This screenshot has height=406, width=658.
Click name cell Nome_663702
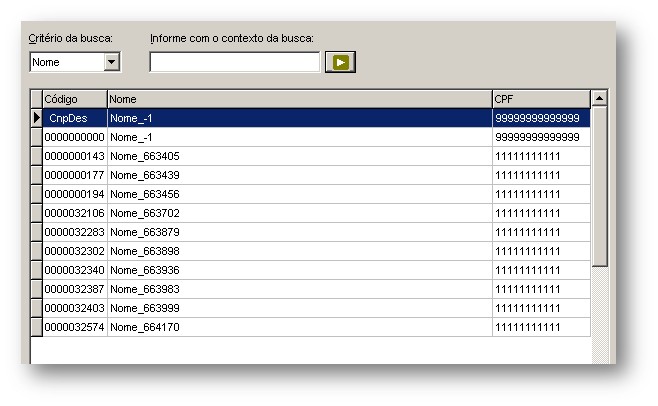pyautogui.click(x=300, y=213)
